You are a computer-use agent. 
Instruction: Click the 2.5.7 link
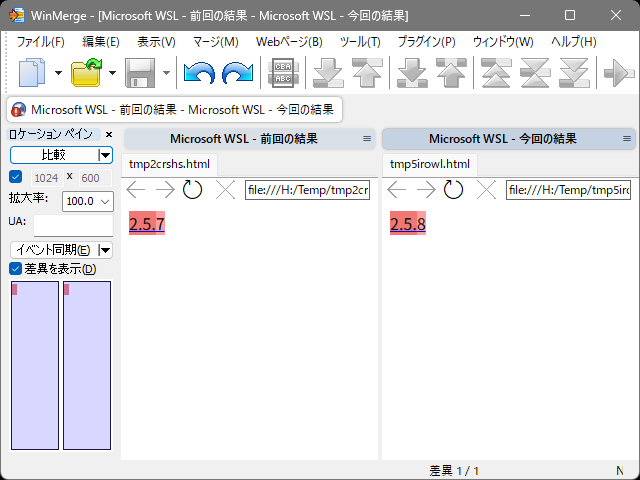pyautogui.click(x=147, y=224)
